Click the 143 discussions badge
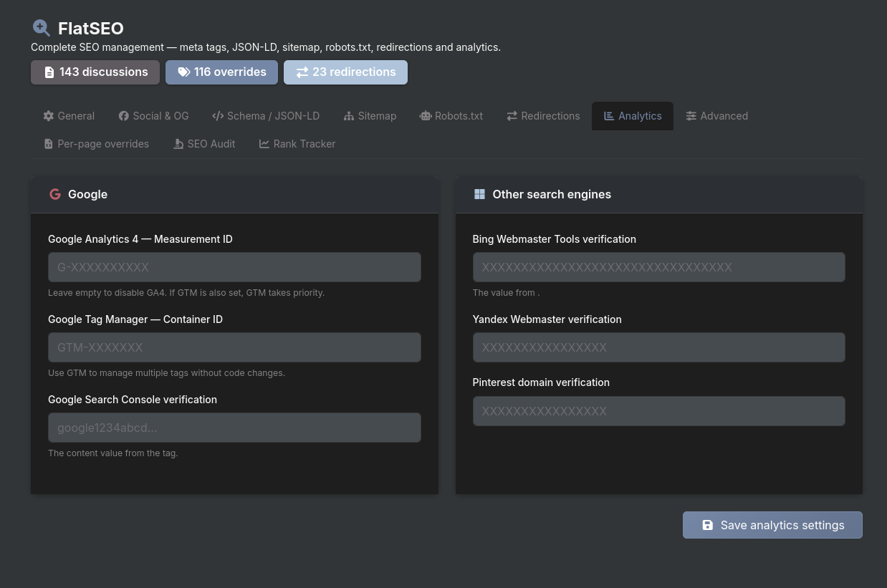 point(95,72)
